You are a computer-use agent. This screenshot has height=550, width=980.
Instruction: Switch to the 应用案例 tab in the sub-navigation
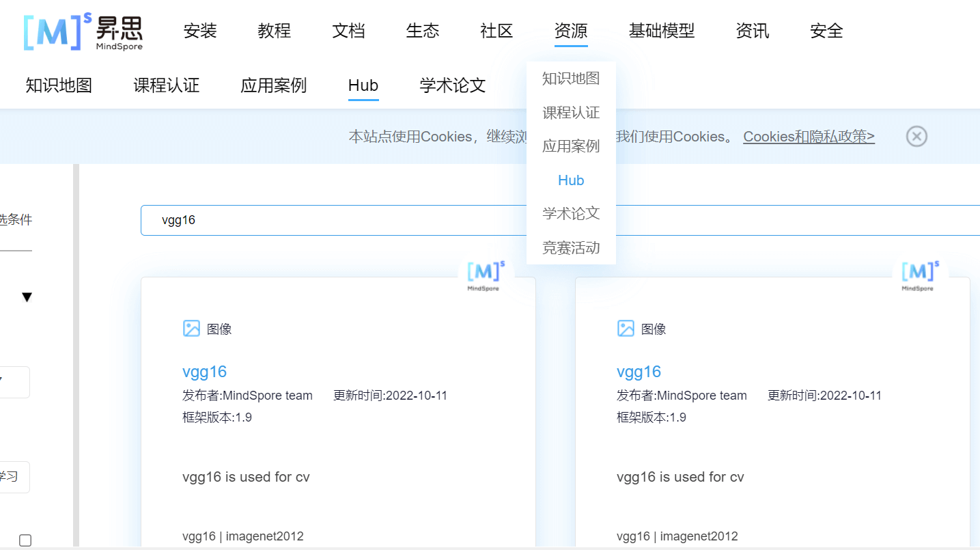click(x=274, y=85)
